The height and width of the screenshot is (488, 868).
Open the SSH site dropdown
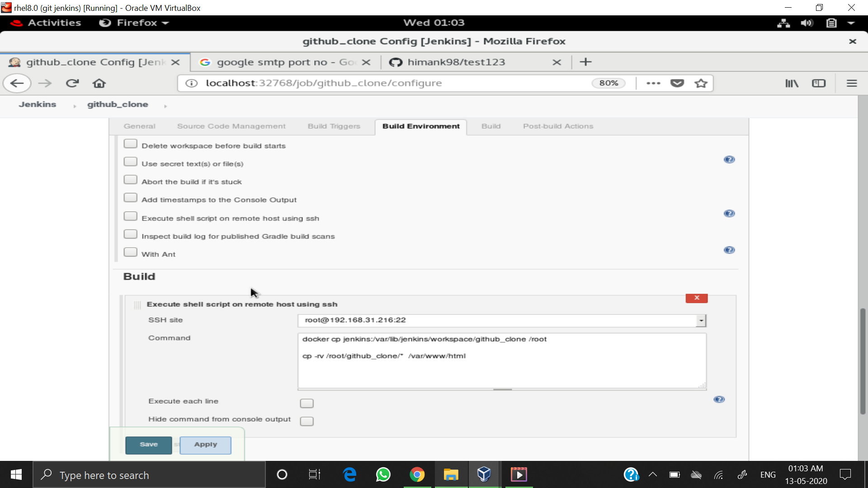[x=701, y=320]
